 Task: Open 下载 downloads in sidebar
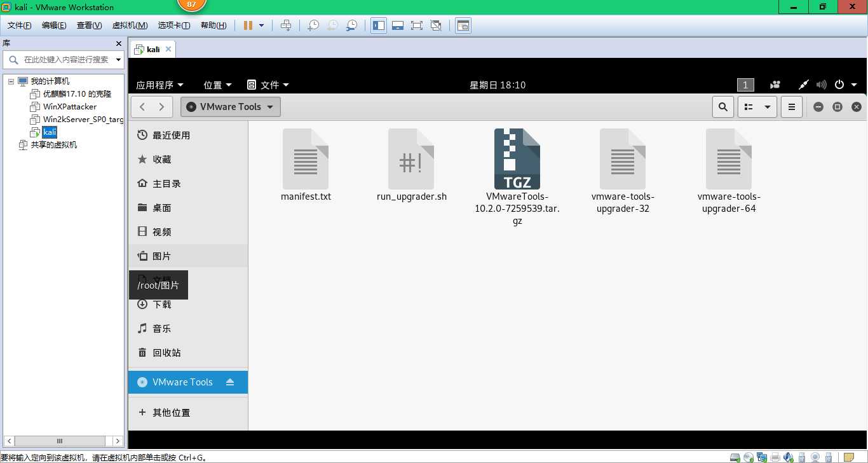point(188,305)
